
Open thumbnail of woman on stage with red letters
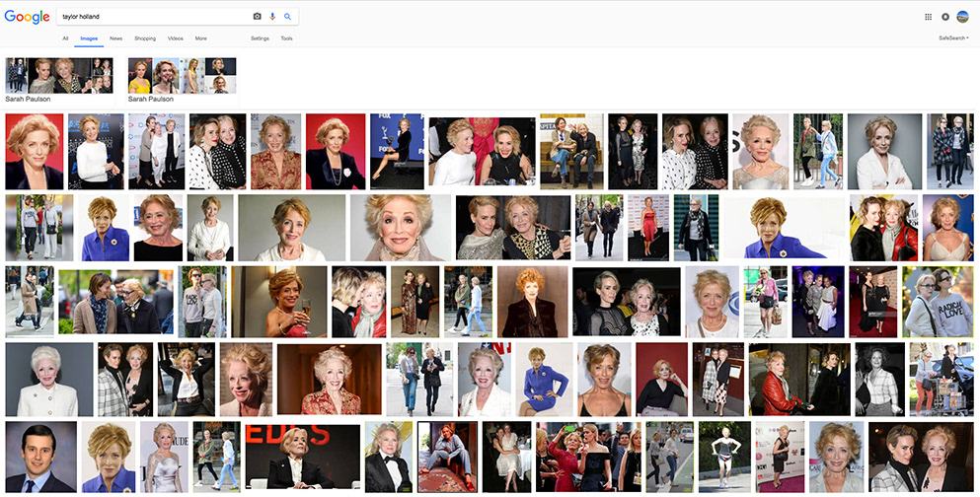click(303, 457)
